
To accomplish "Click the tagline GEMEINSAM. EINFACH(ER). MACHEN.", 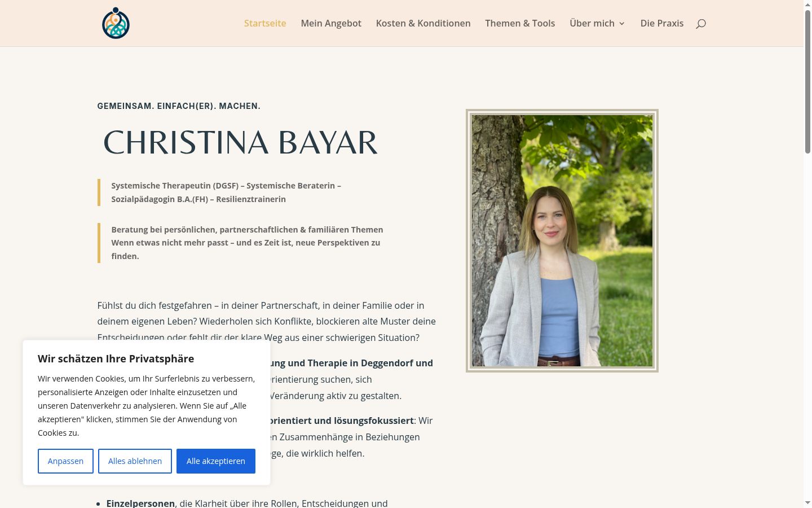I will point(179,106).
